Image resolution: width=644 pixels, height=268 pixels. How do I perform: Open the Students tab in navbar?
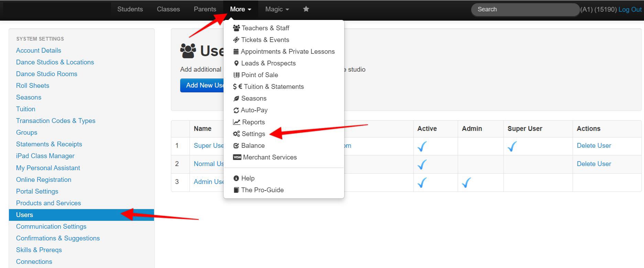130,9
